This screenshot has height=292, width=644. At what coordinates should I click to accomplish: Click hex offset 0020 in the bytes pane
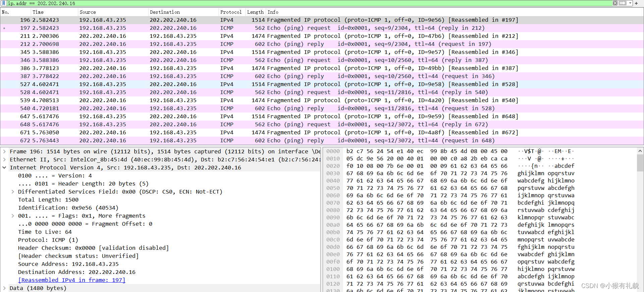(x=333, y=166)
